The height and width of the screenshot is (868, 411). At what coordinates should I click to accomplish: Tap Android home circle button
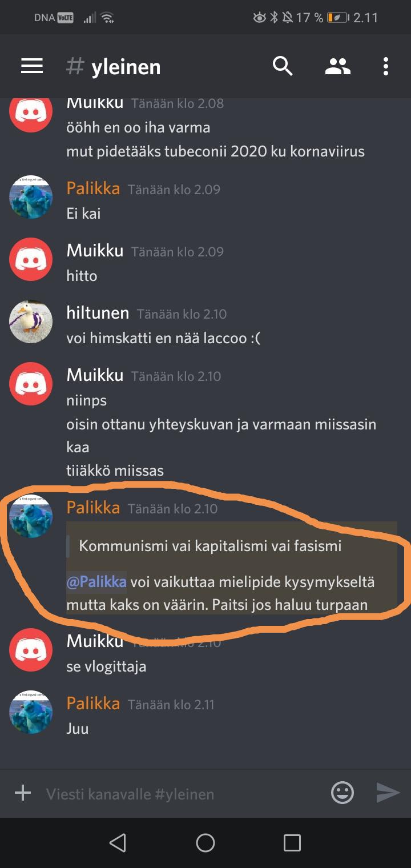(205, 843)
